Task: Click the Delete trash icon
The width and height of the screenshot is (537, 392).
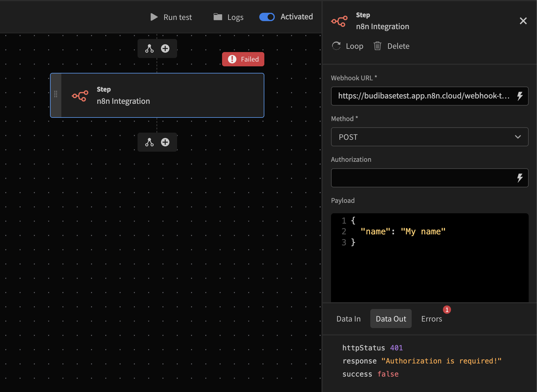Action: click(377, 46)
